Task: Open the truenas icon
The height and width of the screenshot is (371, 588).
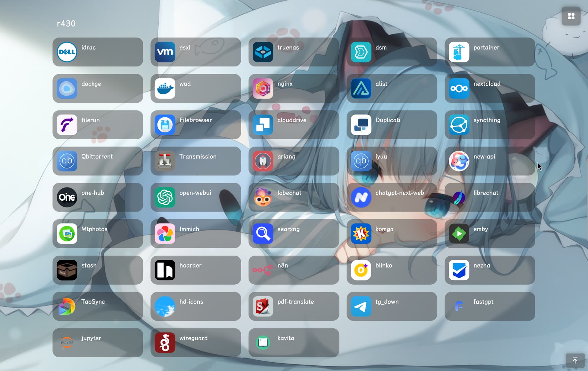Action: (x=263, y=52)
